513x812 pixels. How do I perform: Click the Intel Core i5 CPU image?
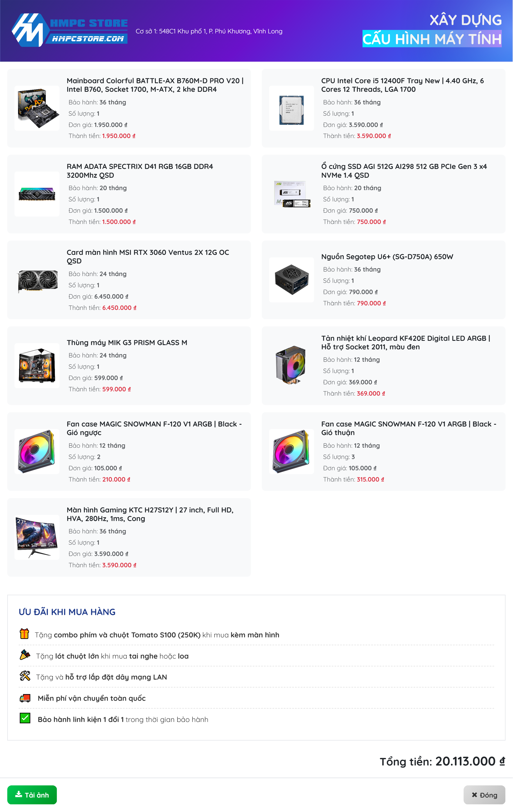click(x=292, y=108)
